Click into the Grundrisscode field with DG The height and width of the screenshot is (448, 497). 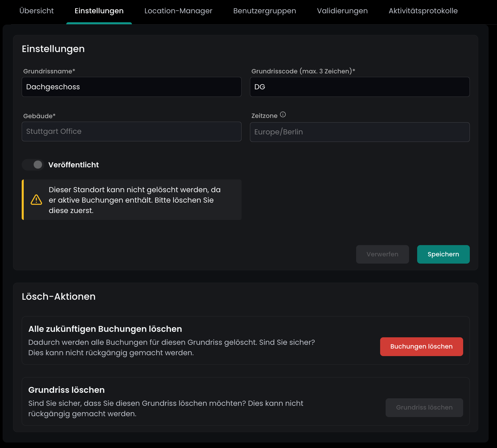(x=359, y=87)
